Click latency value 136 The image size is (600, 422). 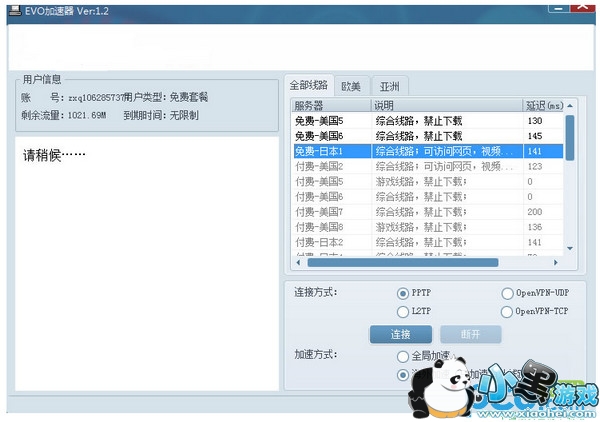(535, 227)
